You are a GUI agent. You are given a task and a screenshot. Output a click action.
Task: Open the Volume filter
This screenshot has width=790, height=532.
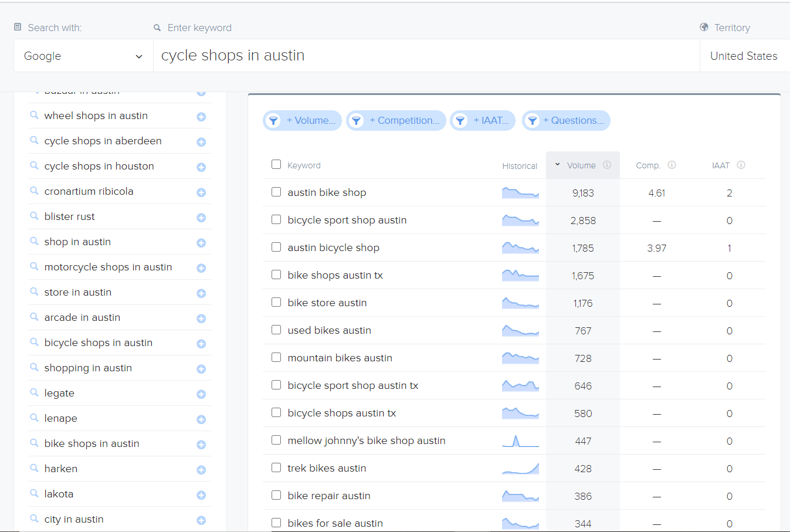pyautogui.click(x=303, y=120)
